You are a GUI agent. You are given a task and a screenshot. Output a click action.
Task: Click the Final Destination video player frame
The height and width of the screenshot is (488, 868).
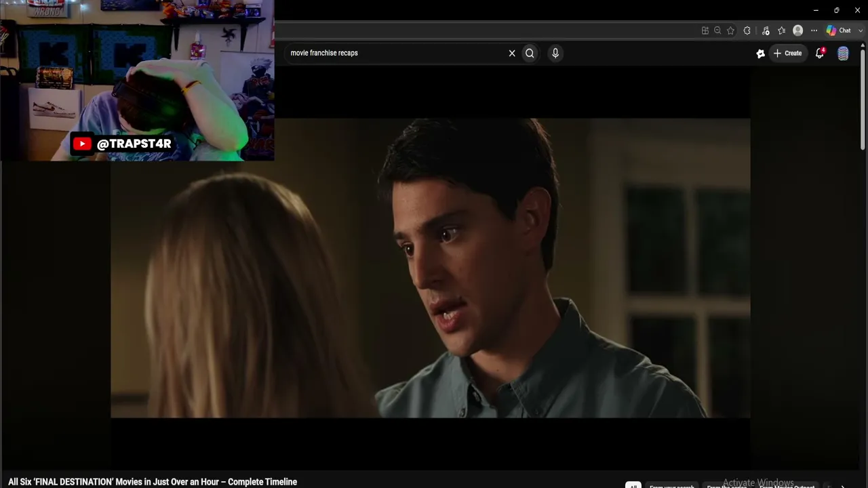(430, 268)
